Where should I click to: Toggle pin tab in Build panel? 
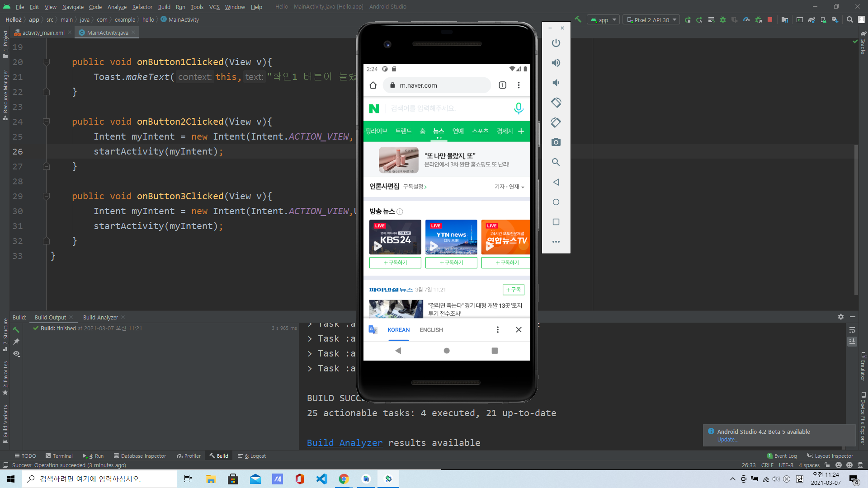pos(16,342)
